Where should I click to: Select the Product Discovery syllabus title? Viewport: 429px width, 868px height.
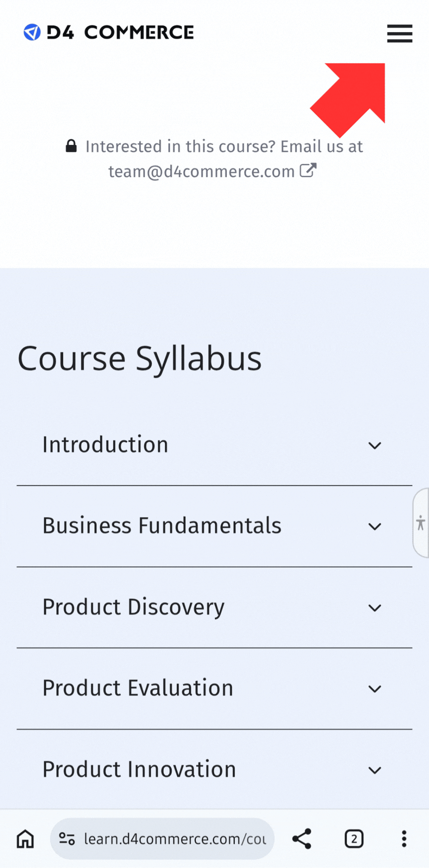[x=134, y=607]
